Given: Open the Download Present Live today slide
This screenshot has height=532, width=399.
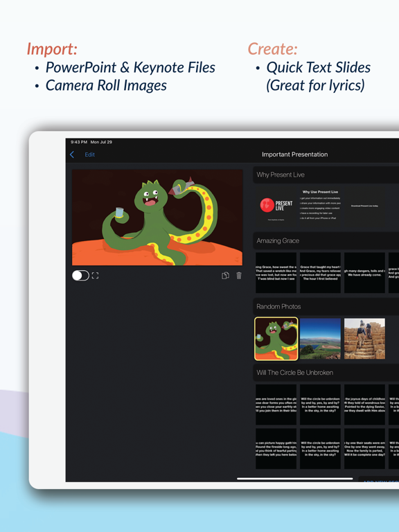Looking at the screenshot, I should [x=365, y=206].
